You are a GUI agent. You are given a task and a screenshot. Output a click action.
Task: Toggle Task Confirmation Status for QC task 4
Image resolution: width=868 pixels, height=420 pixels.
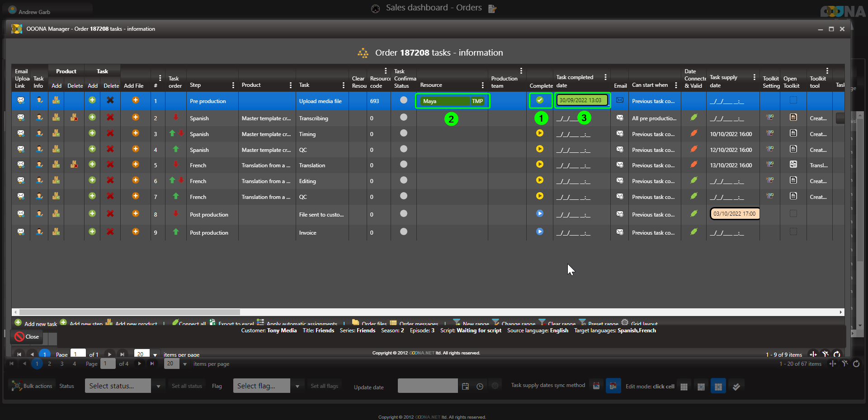(x=404, y=149)
